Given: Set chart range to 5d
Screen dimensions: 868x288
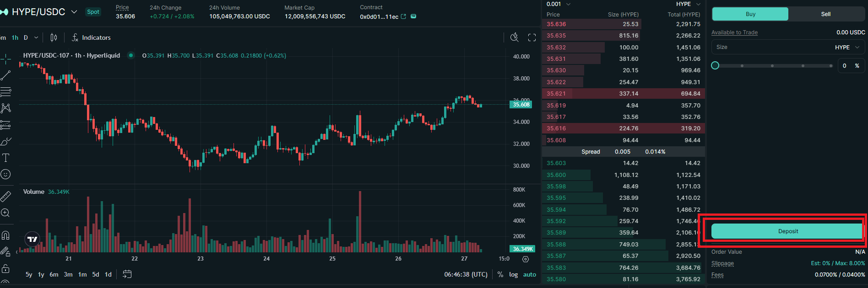Looking at the screenshot, I should coord(96,274).
